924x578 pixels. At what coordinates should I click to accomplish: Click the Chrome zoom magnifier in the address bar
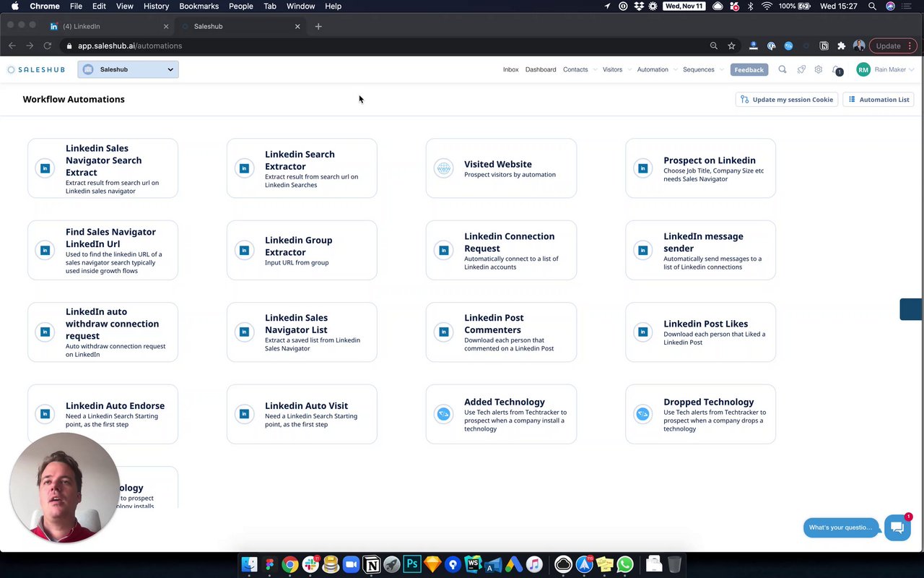tap(714, 46)
